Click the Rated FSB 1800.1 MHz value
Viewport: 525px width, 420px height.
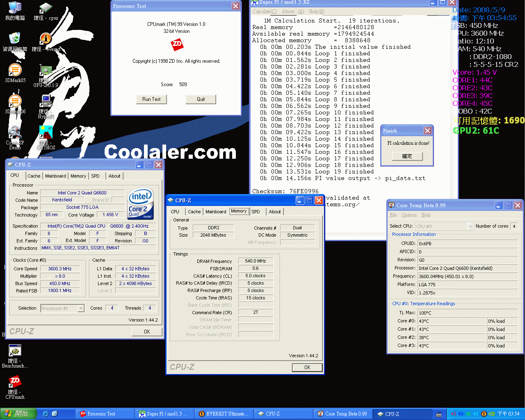tap(59, 290)
